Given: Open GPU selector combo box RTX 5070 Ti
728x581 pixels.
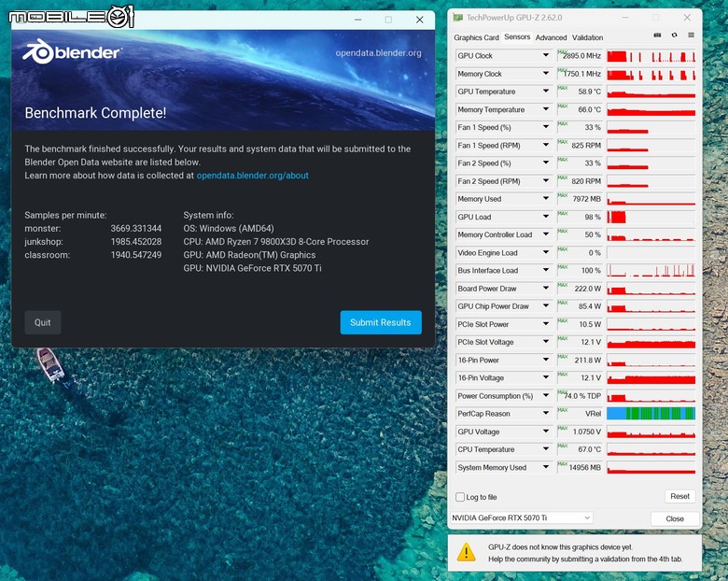Looking at the screenshot, I should tap(522, 517).
